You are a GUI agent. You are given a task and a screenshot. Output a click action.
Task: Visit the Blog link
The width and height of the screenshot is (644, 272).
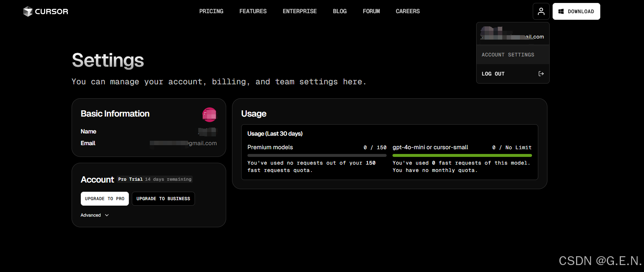pyautogui.click(x=340, y=11)
